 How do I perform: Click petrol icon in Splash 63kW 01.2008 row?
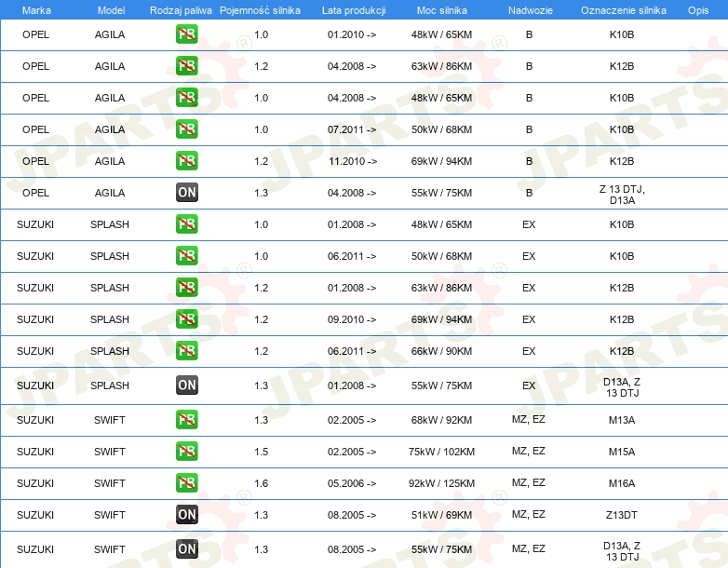[186, 287]
